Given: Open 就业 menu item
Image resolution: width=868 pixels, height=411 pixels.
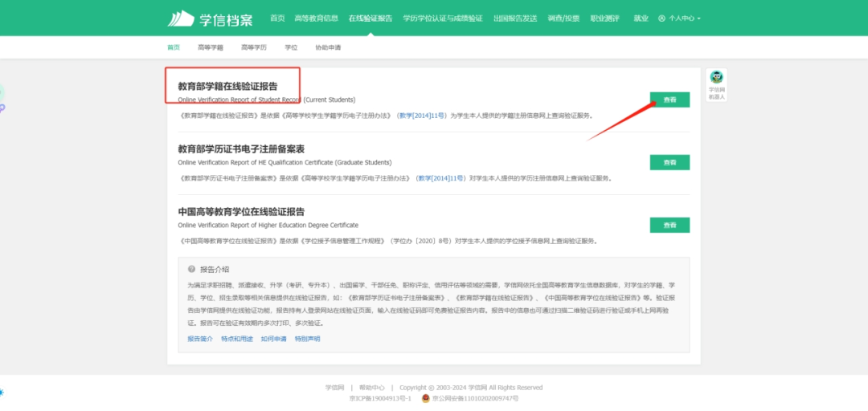Looking at the screenshot, I should [641, 18].
